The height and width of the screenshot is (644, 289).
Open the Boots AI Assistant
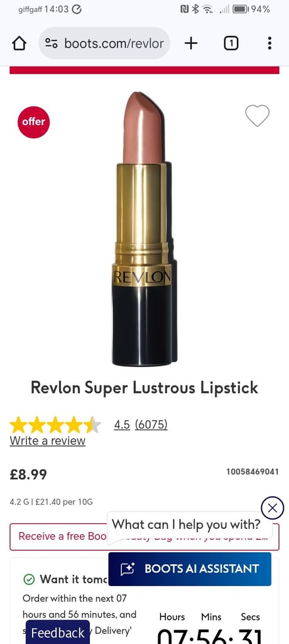pyautogui.click(x=190, y=569)
